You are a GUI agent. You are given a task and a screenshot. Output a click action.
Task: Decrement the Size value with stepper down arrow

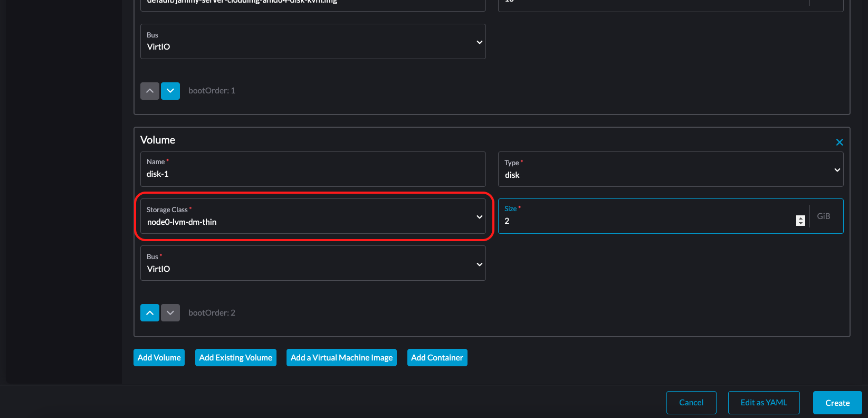coord(800,224)
